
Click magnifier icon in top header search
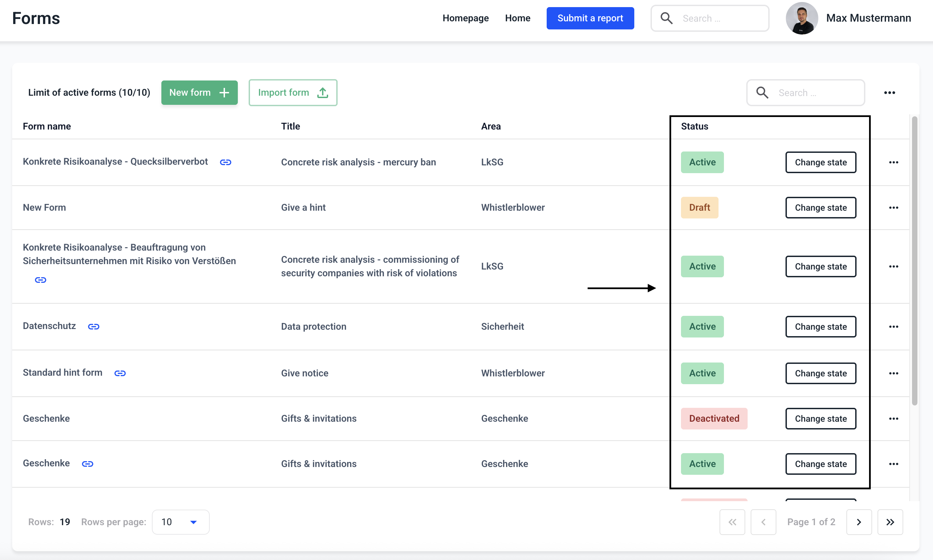tap(666, 18)
